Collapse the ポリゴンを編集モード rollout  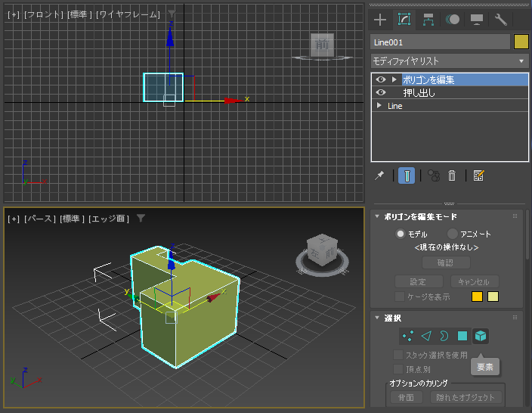(377, 216)
